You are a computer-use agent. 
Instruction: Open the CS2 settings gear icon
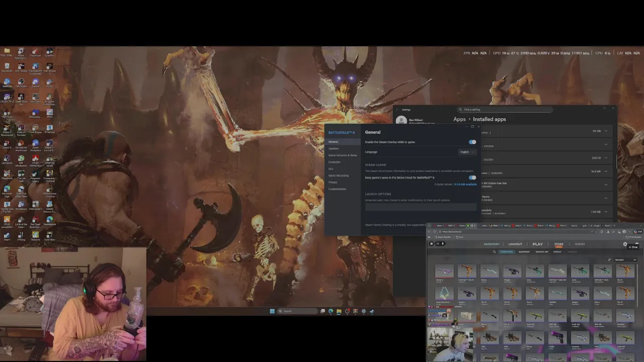(x=625, y=244)
